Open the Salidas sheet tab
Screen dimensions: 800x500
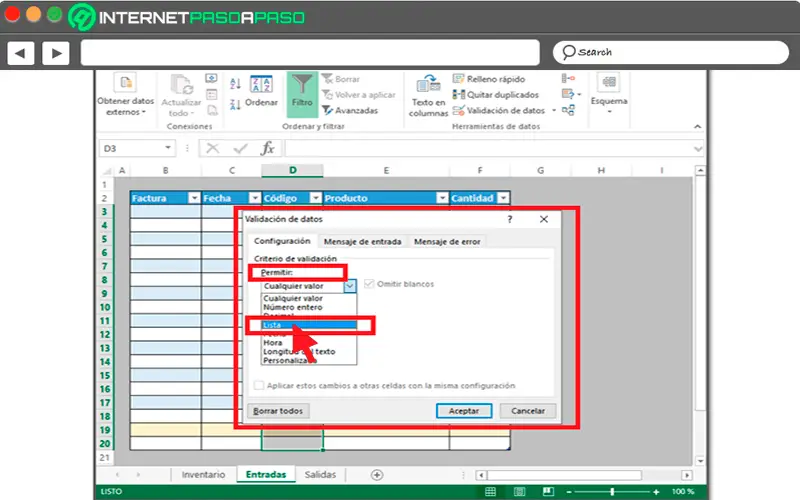point(320,475)
